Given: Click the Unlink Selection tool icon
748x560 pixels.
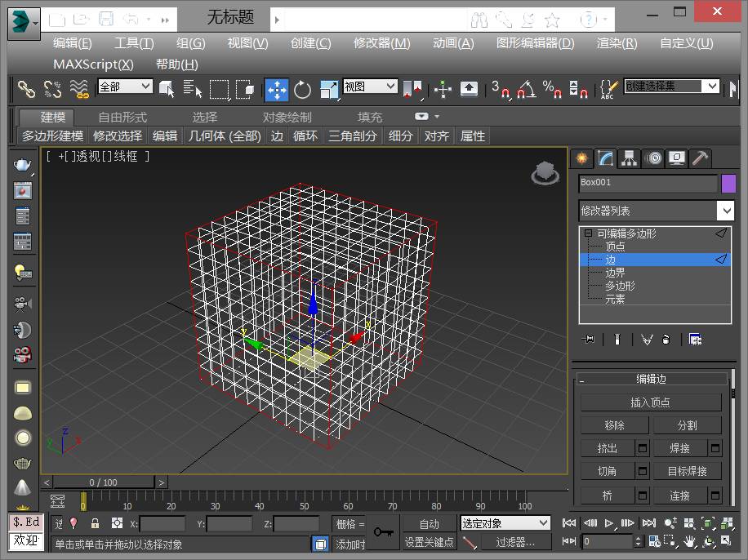Looking at the screenshot, I should tap(52, 89).
